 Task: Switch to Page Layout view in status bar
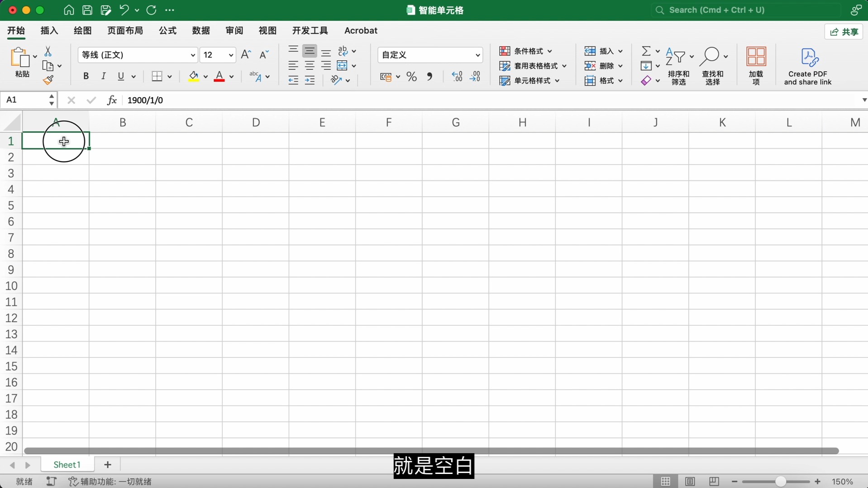click(x=690, y=482)
